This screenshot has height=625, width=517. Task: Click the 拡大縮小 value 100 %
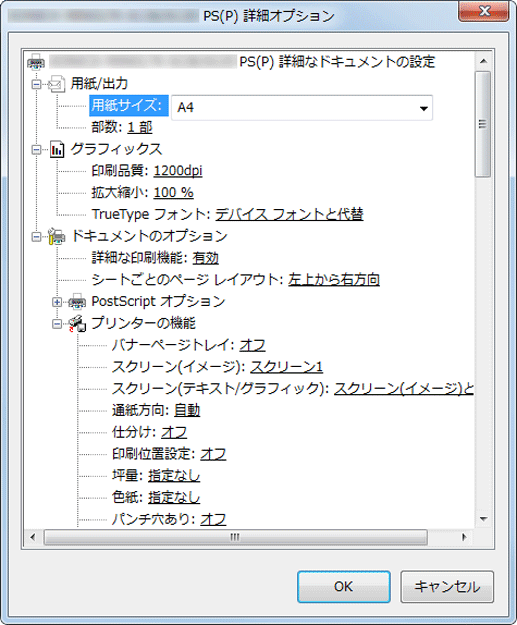pyautogui.click(x=173, y=193)
